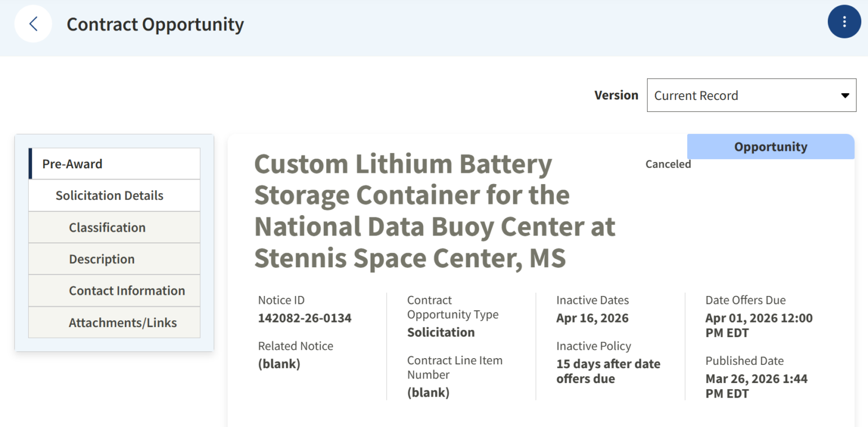
Task: Open the Version dropdown arrow
Action: (845, 95)
